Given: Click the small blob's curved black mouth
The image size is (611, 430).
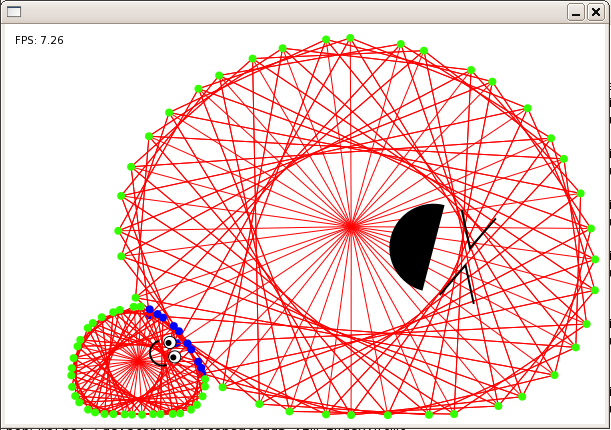Looking at the screenshot, I should (x=158, y=353).
